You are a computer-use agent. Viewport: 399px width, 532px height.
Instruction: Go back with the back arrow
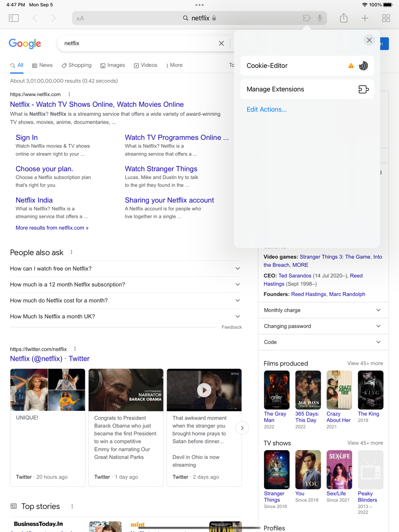coord(35,18)
